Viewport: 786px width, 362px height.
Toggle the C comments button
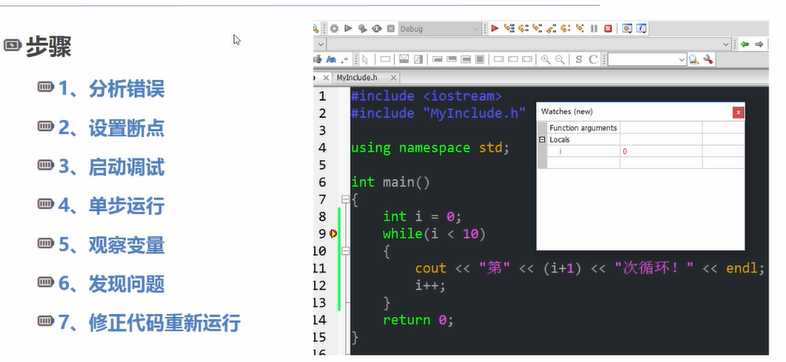[x=593, y=60]
